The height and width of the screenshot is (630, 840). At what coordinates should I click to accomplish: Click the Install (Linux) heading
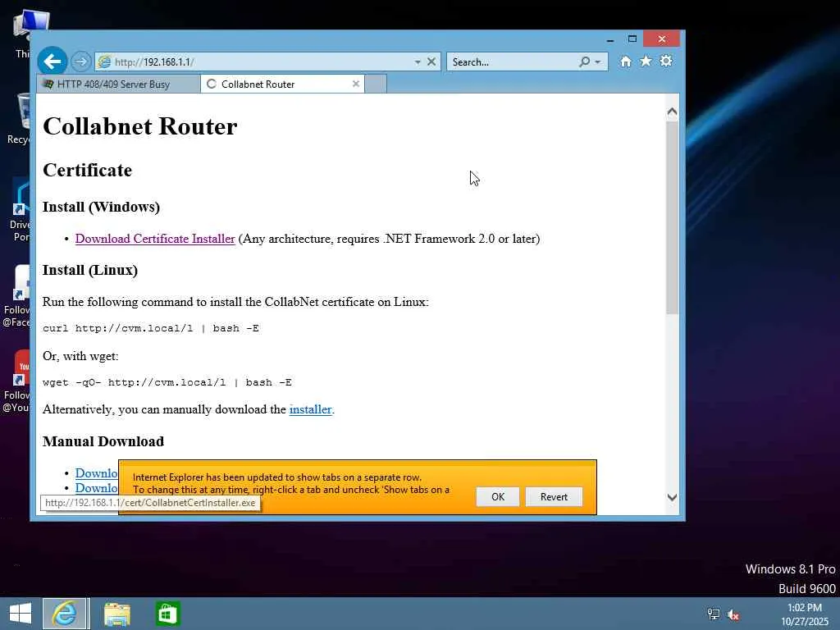coord(90,270)
